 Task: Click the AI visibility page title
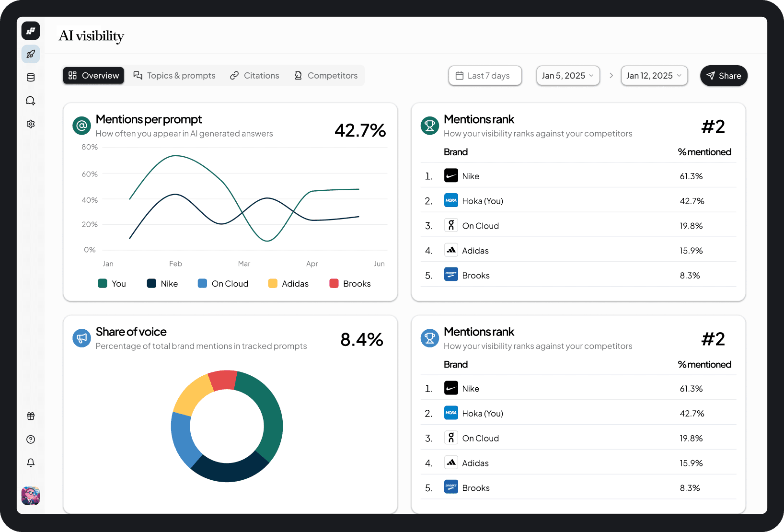click(x=92, y=36)
